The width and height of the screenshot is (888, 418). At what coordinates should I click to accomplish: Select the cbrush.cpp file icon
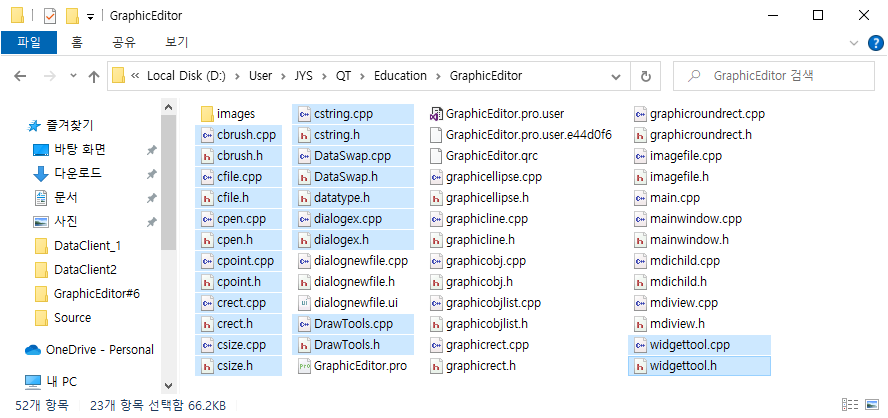[207, 135]
